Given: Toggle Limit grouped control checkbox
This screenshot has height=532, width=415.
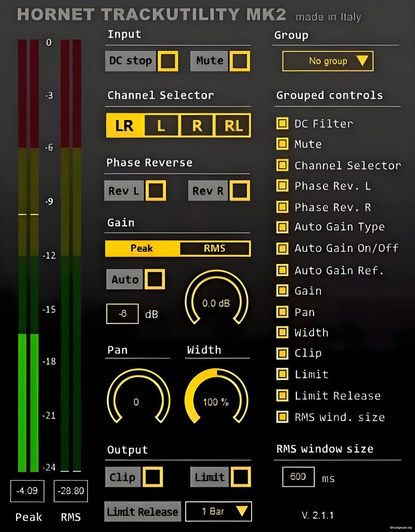Looking at the screenshot, I should pos(282,374).
